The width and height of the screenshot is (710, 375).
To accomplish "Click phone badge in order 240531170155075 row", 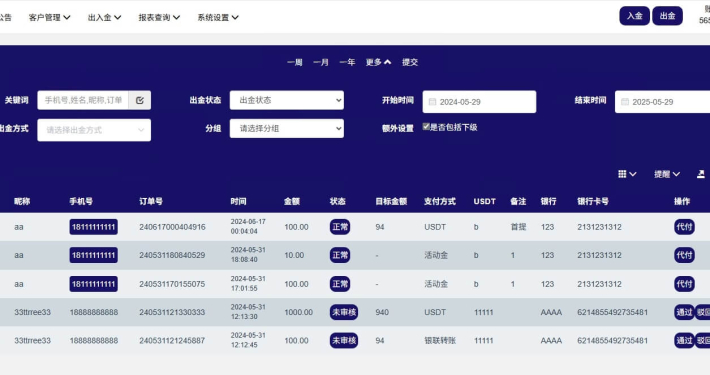I will pos(94,284).
